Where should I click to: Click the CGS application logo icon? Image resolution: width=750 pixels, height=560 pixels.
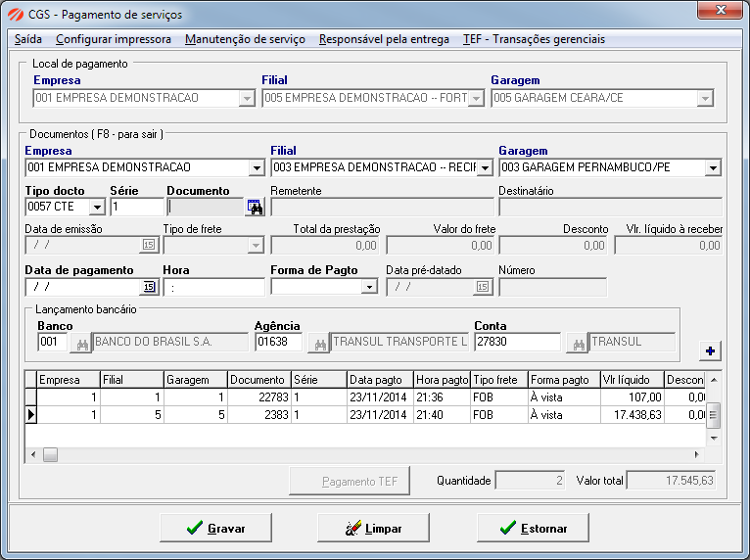[16, 15]
